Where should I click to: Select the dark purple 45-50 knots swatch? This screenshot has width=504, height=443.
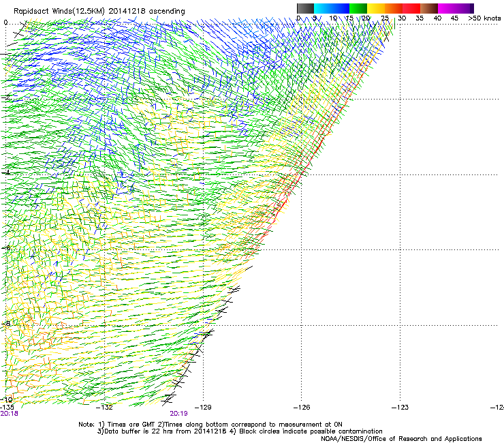click(464, 8)
